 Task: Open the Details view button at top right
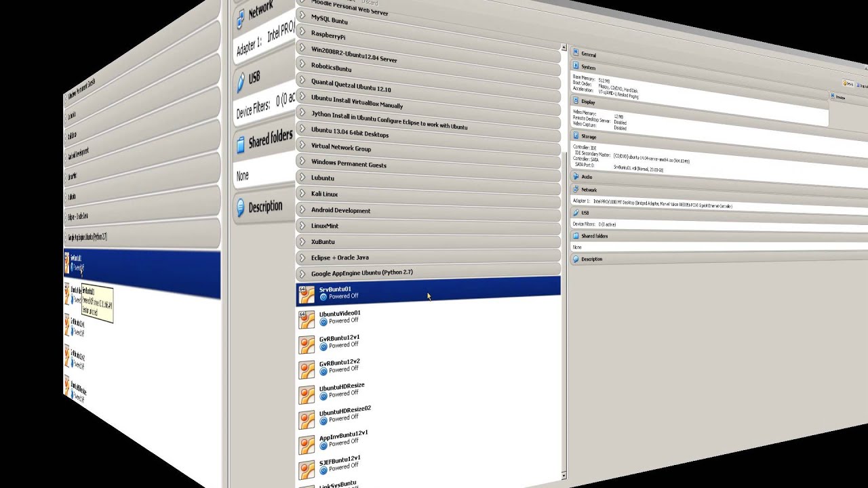[x=849, y=83]
